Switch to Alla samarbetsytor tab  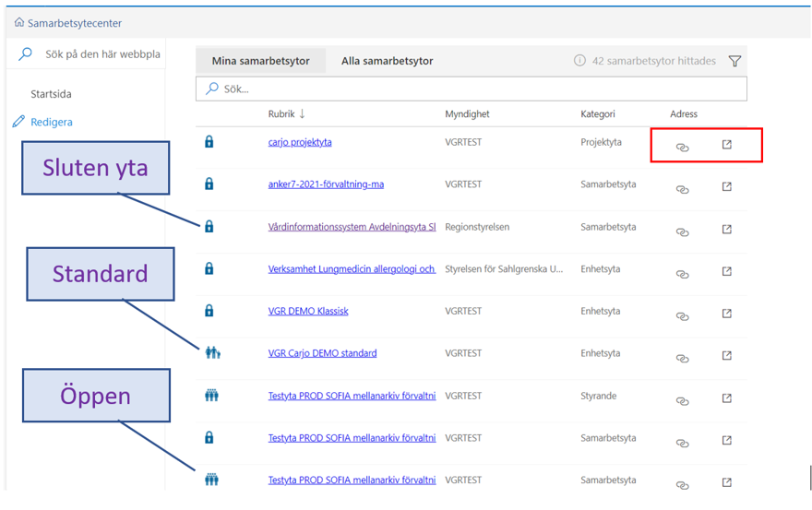[x=387, y=61]
